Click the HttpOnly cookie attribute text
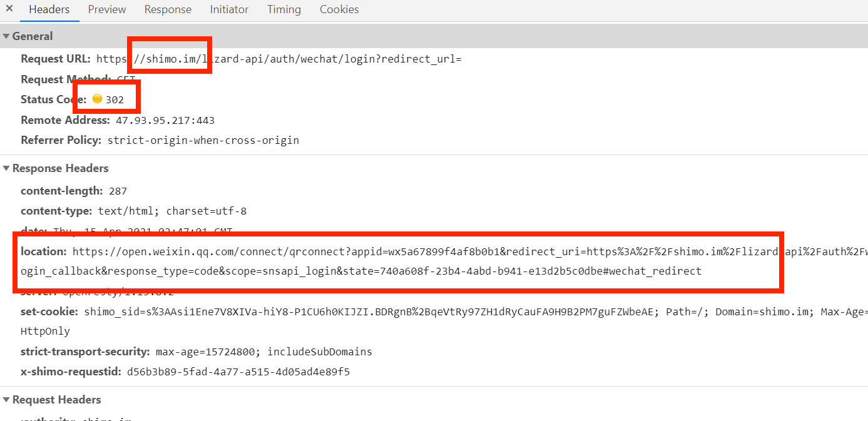 (x=45, y=332)
